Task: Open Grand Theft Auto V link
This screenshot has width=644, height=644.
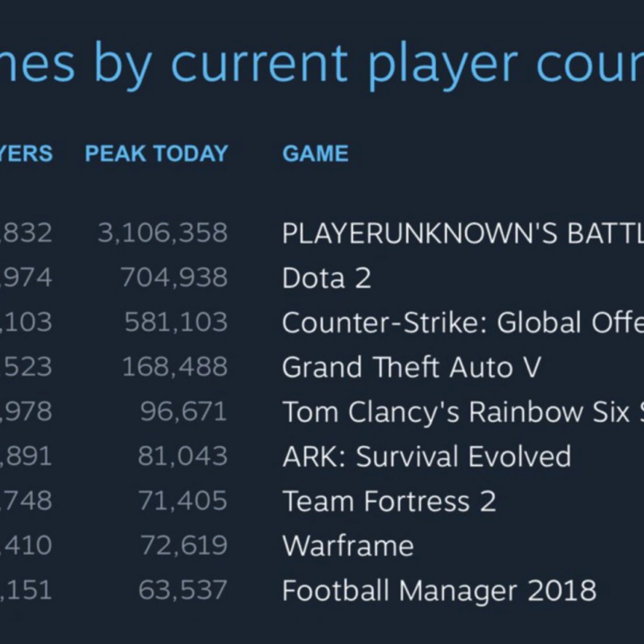Action: 411,367
